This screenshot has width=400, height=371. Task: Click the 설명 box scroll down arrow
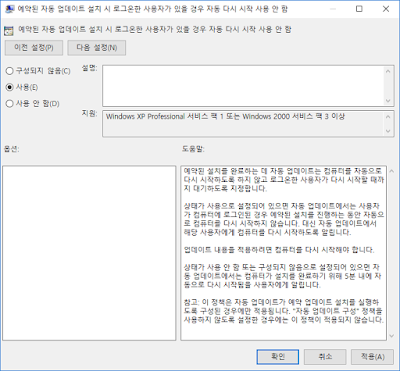point(388,101)
